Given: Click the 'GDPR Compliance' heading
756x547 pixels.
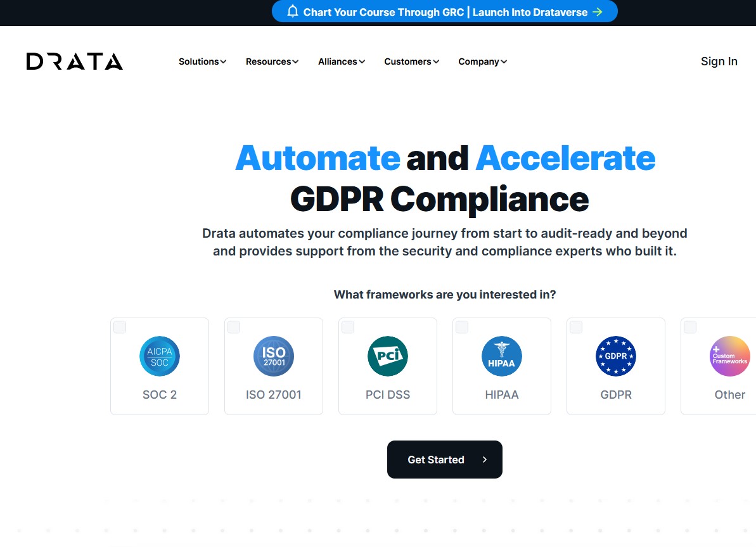Looking at the screenshot, I should (x=439, y=199).
